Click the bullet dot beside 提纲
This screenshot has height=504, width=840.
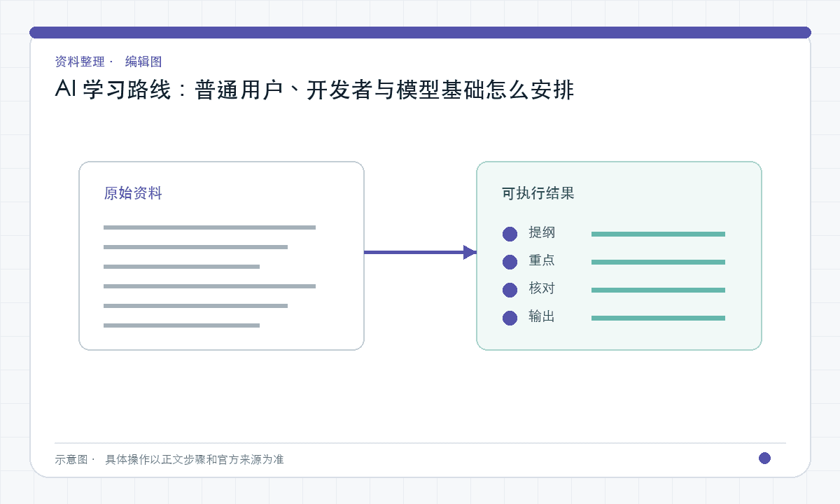(510, 234)
